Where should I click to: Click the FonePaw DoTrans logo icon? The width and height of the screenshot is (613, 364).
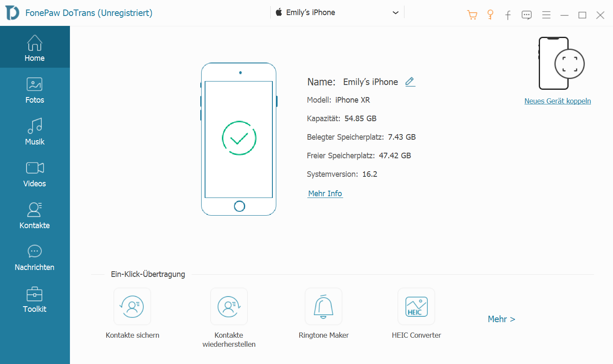click(x=12, y=13)
